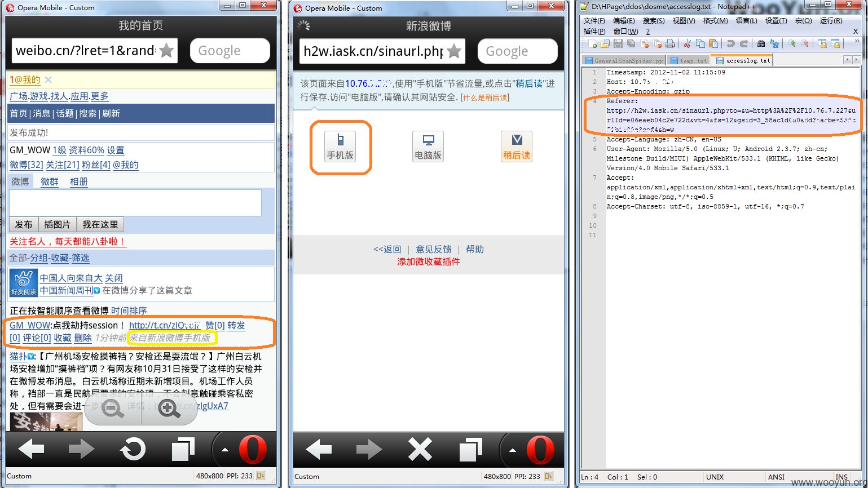Screen dimensions: 868x488
Task: Open the 格式(M) menu
Action: [x=715, y=21]
